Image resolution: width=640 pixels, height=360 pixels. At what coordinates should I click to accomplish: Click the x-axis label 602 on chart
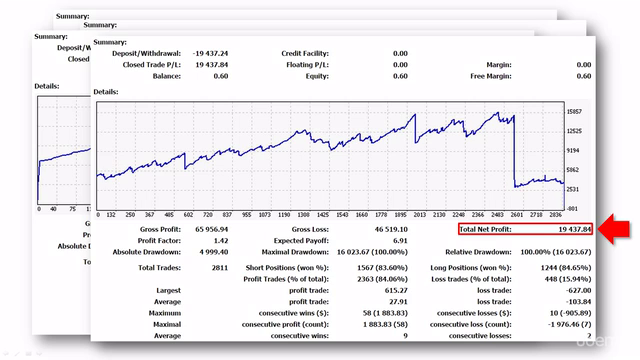[188, 215]
